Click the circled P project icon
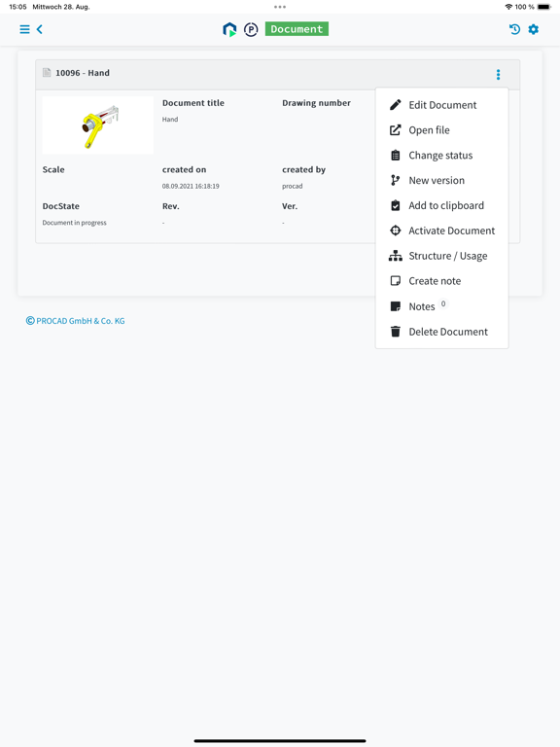 (x=251, y=29)
